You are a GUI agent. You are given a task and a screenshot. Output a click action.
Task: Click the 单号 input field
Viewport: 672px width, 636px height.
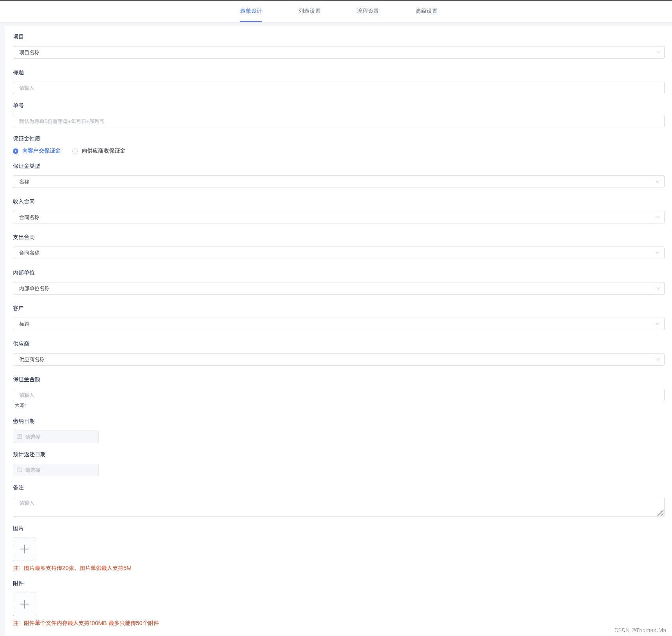pyautogui.click(x=338, y=121)
